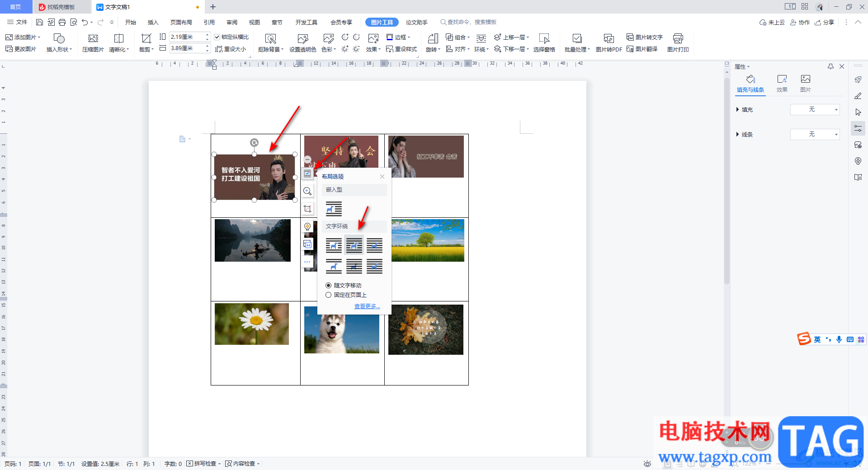
Task: Pin the properties panel
Action: pos(830,66)
